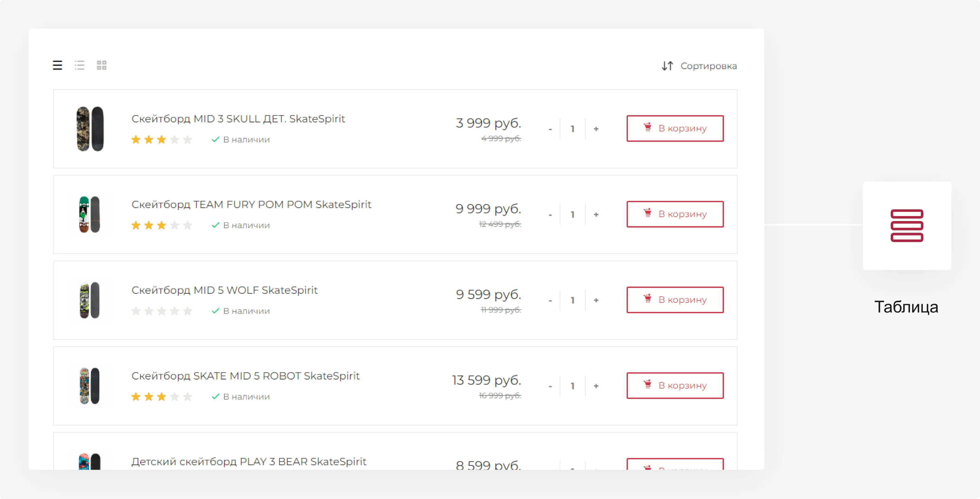
Task: Decrease quantity for SKATE MID 5 ROBOT
Action: coord(550,386)
